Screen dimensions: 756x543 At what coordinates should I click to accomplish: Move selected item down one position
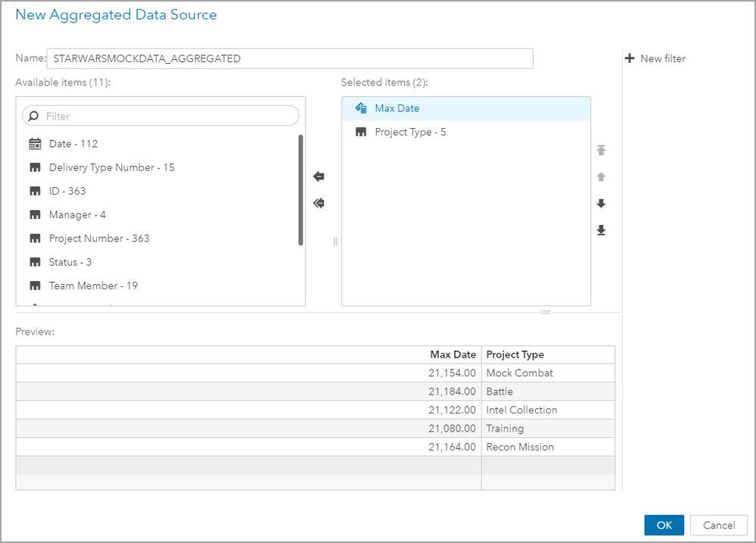pyautogui.click(x=601, y=204)
